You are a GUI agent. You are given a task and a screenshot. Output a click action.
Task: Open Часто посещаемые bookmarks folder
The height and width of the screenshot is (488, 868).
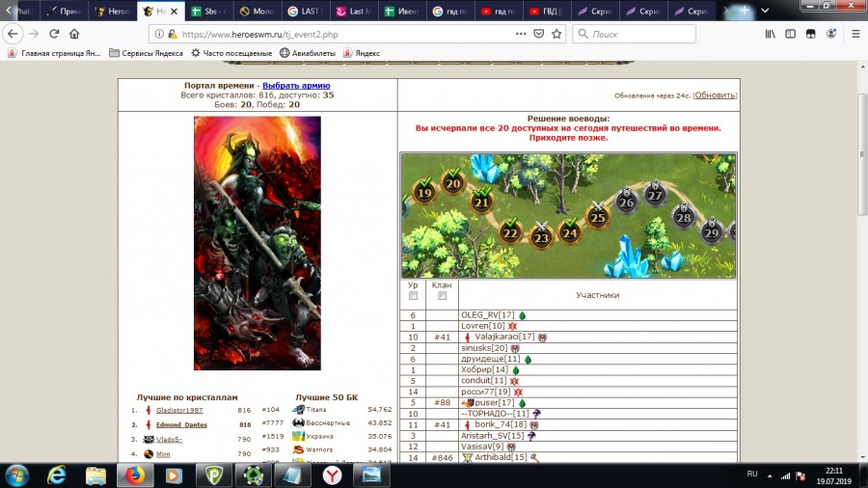click(231, 53)
